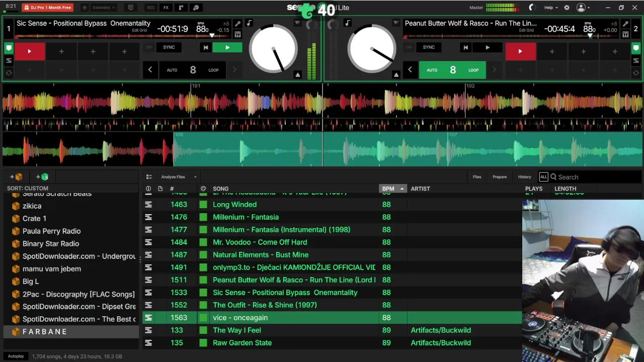
Task: Click the track color column icon
Action: (203, 189)
